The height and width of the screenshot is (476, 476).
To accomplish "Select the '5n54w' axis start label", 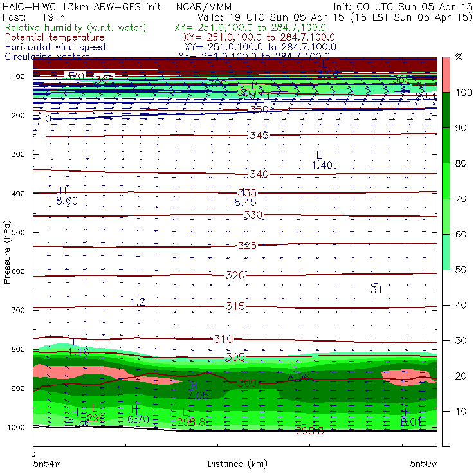I will pyautogui.click(x=46, y=464).
